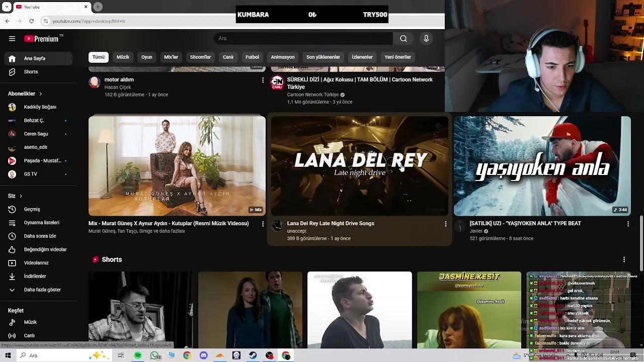Image resolution: width=644 pixels, height=362 pixels.
Task: Select the Sitcom'lar filter chip
Action: coord(200,57)
